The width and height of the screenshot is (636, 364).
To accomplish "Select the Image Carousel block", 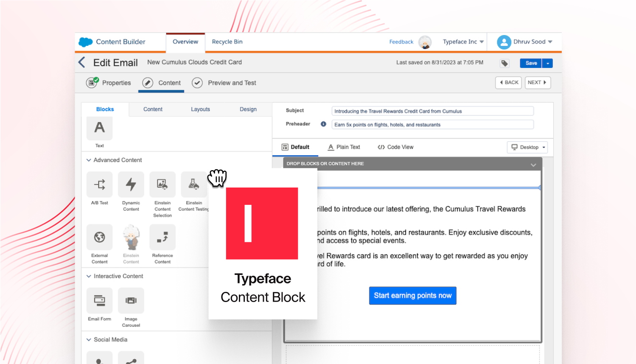I will (131, 300).
